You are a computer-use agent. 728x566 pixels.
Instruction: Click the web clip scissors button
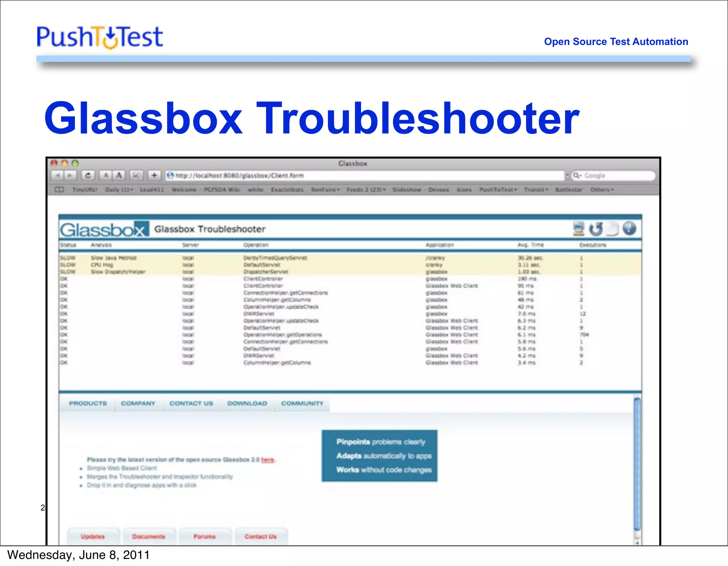(136, 176)
